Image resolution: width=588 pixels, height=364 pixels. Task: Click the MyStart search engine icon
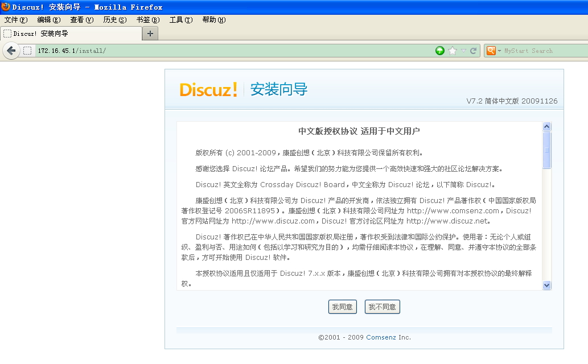[x=491, y=51]
